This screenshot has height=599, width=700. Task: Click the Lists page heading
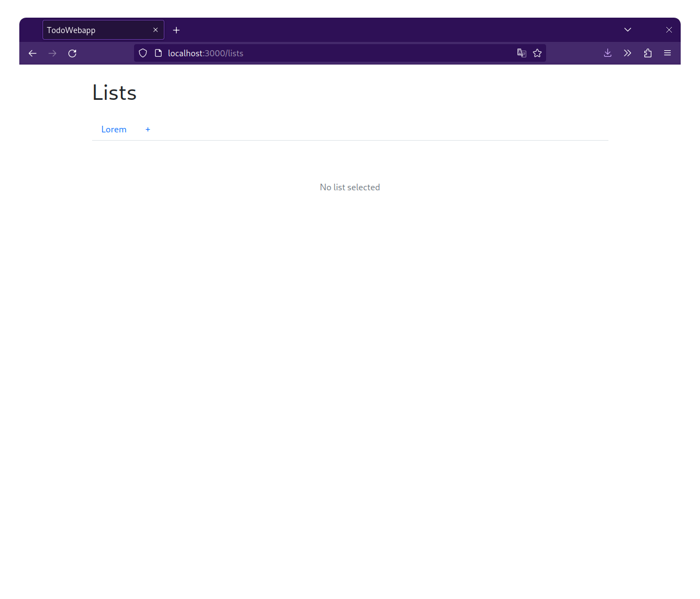114,93
